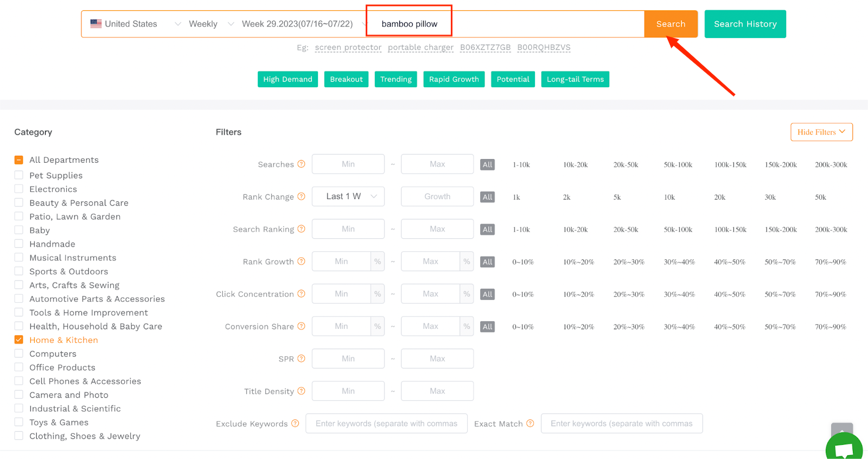Select the High Demand tag

[288, 79]
